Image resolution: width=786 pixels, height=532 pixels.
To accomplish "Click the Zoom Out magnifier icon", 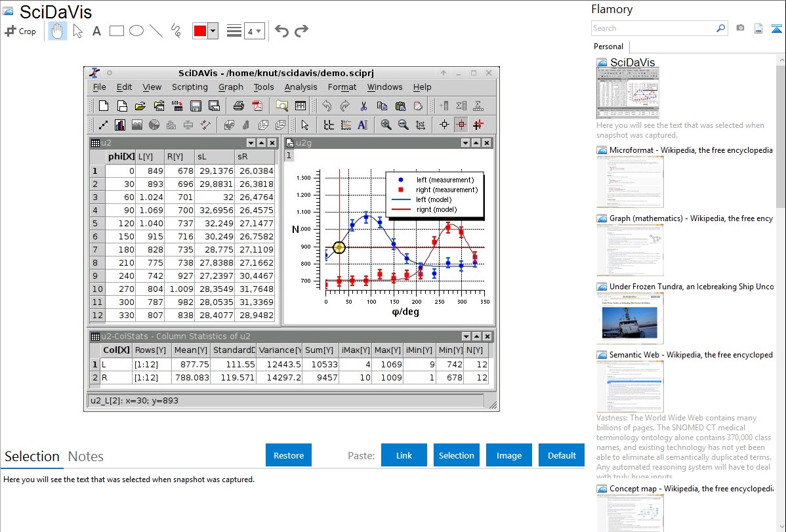I will click(403, 125).
